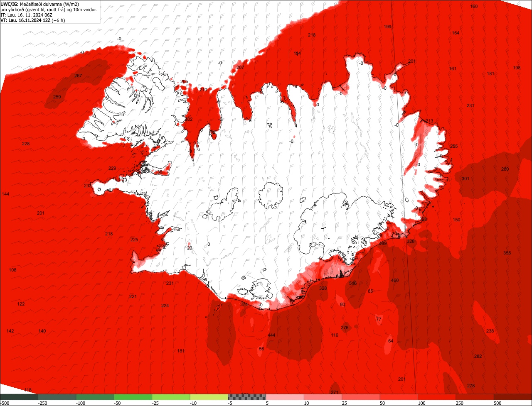The width and height of the screenshot is (532, 406).
Task: Click the coastal value 374 on the south coast
Action: click(244, 305)
